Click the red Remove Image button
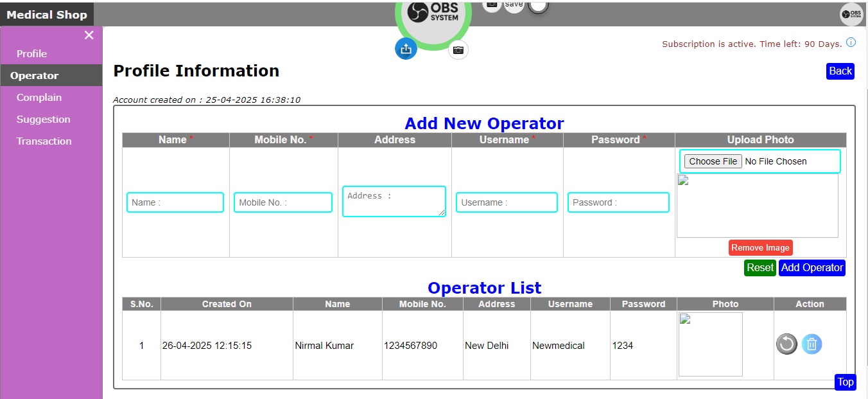868x399 pixels. pyautogui.click(x=760, y=248)
